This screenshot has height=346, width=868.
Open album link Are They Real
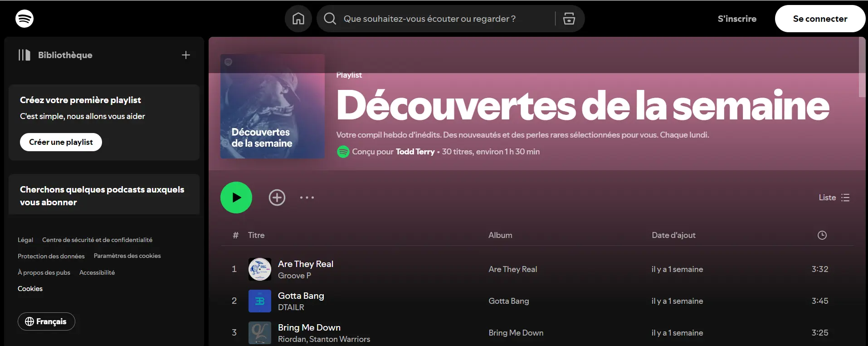(x=513, y=269)
